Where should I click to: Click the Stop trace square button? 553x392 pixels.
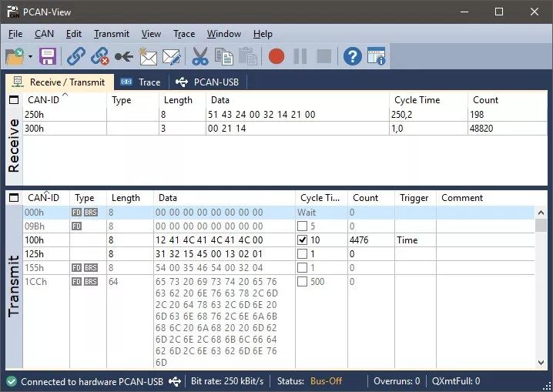(x=324, y=56)
